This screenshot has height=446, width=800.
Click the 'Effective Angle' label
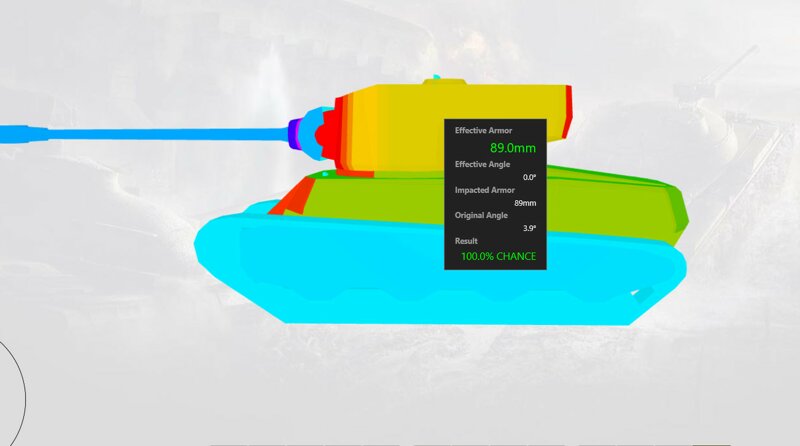pyautogui.click(x=482, y=164)
